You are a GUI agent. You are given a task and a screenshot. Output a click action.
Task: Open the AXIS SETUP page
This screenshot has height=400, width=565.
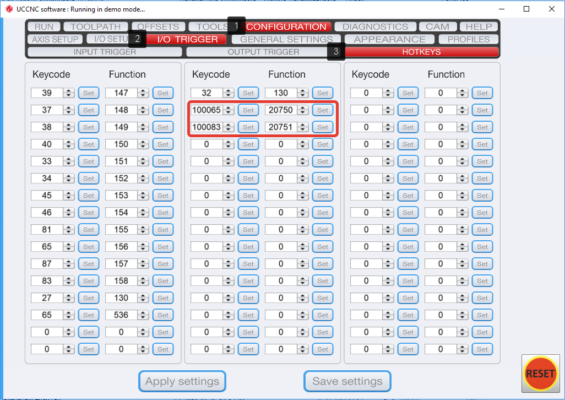(x=55, y=39)
